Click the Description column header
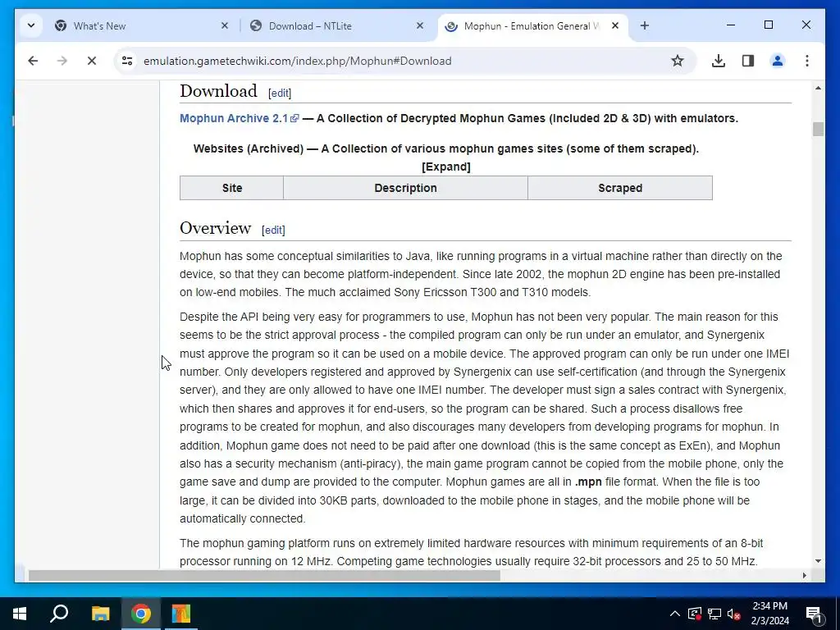Viewport: 840px width, 630px height. click(405, 188)
